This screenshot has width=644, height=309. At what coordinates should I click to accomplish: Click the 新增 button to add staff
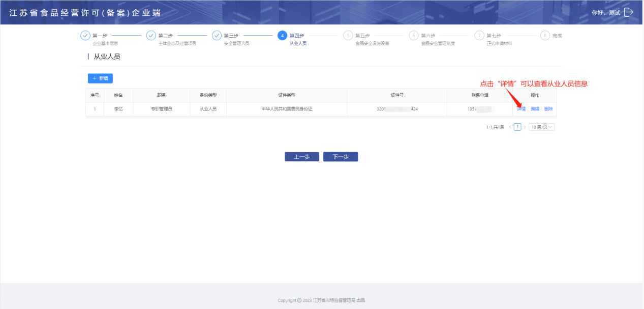tap(100, 78)
